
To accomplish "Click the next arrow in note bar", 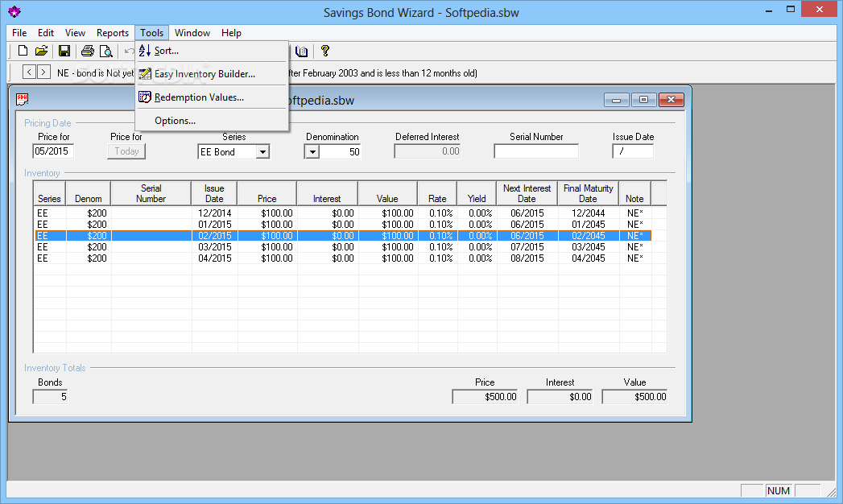I will [x=43, y=72].
